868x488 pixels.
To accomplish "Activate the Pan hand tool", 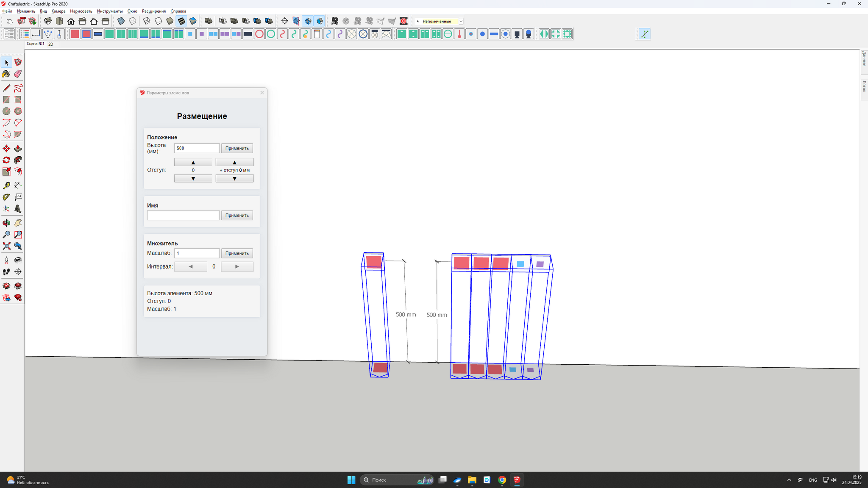I will point(18,223).
